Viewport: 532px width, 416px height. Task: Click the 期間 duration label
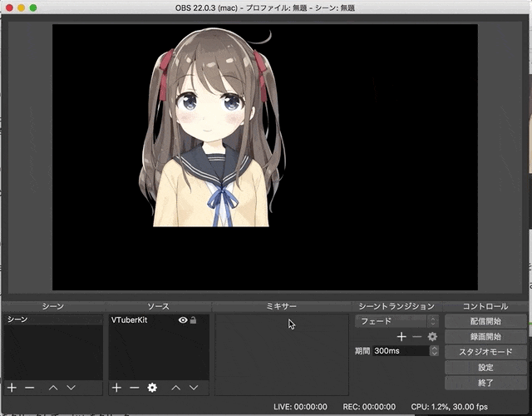coord(362,351)
